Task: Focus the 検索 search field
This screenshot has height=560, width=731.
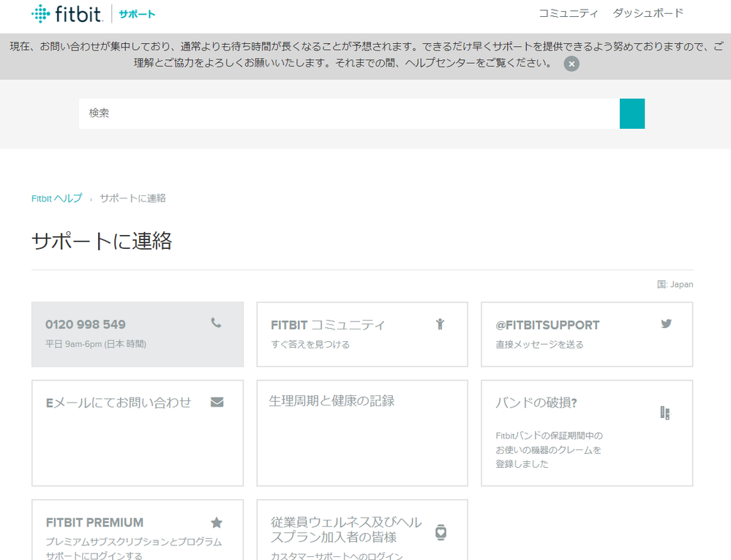Action: (349, 113)
